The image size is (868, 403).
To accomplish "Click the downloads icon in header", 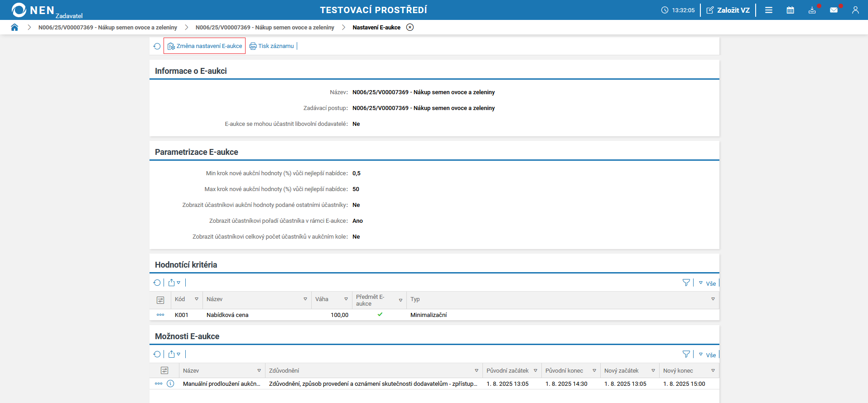I will point(812,10).
